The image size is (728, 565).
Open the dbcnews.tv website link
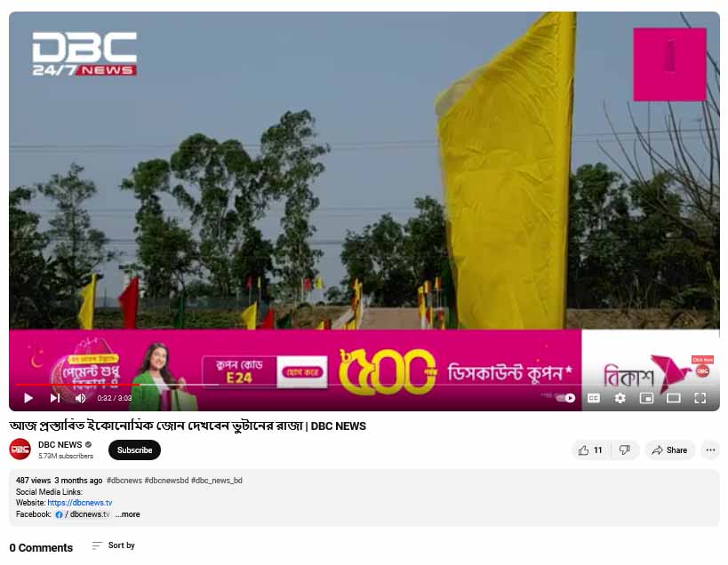click(x=80, y=503)
